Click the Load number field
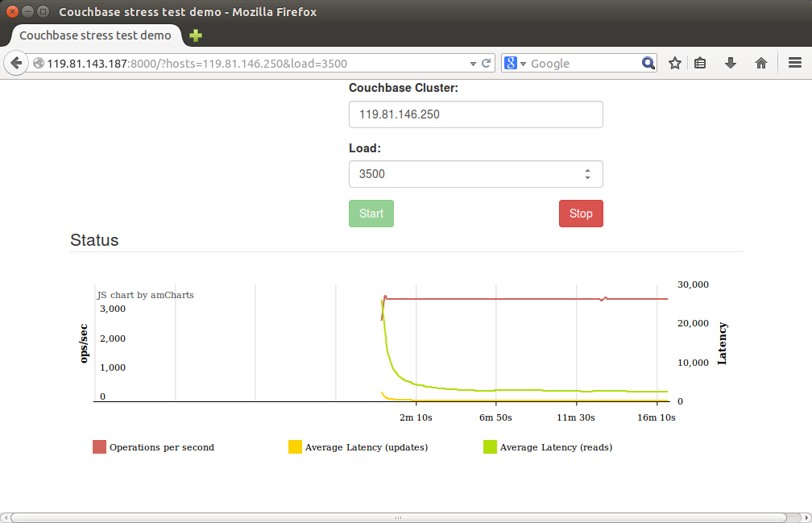 click(475, 174)
